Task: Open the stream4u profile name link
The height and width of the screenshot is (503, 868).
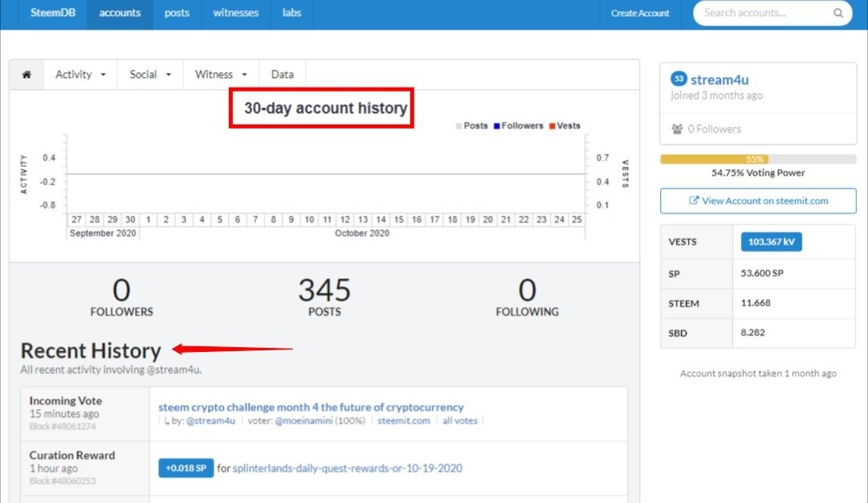Action: click(x=719, y=80)
